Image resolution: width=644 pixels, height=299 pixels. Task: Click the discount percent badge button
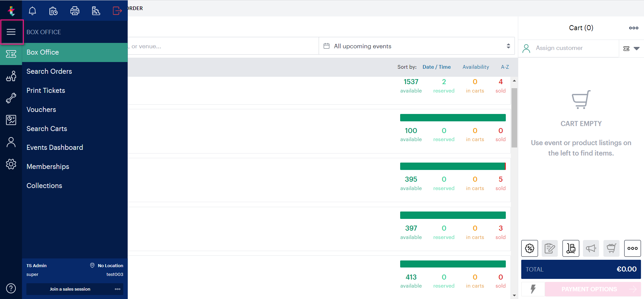[x=530, y=248]
